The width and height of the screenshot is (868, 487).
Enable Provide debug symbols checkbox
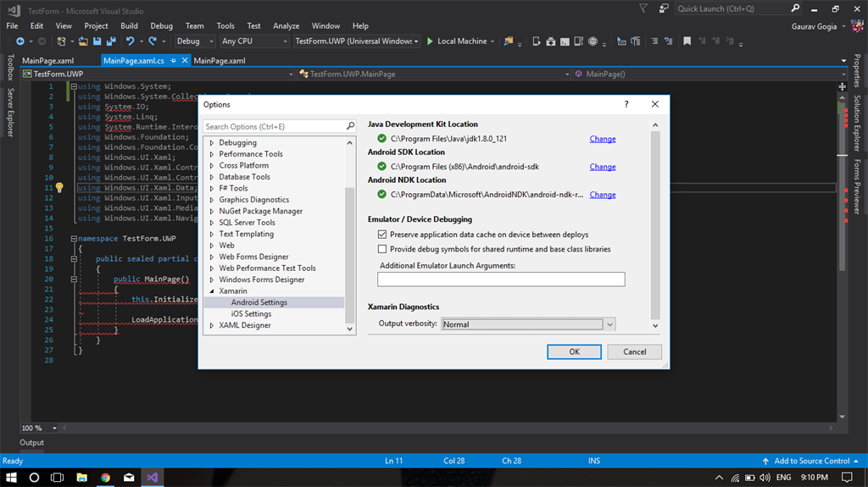coord(382,249)
